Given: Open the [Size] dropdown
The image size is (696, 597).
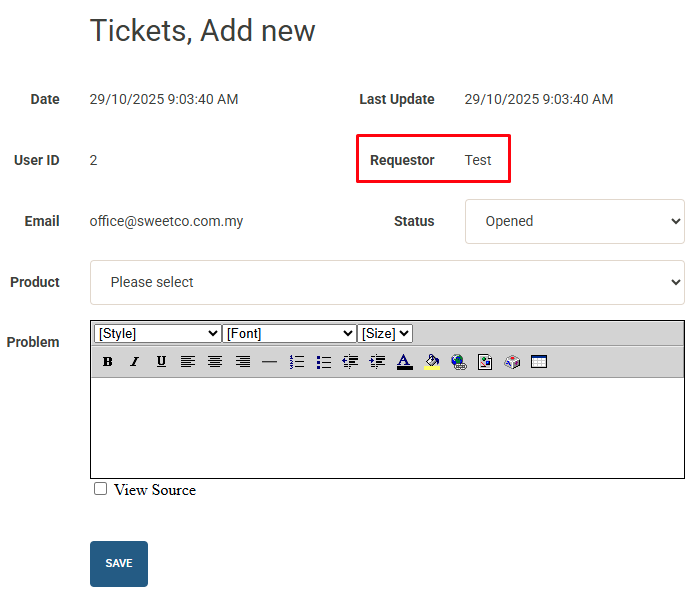Looking at the screenshot, I should (x=385, y=333).
